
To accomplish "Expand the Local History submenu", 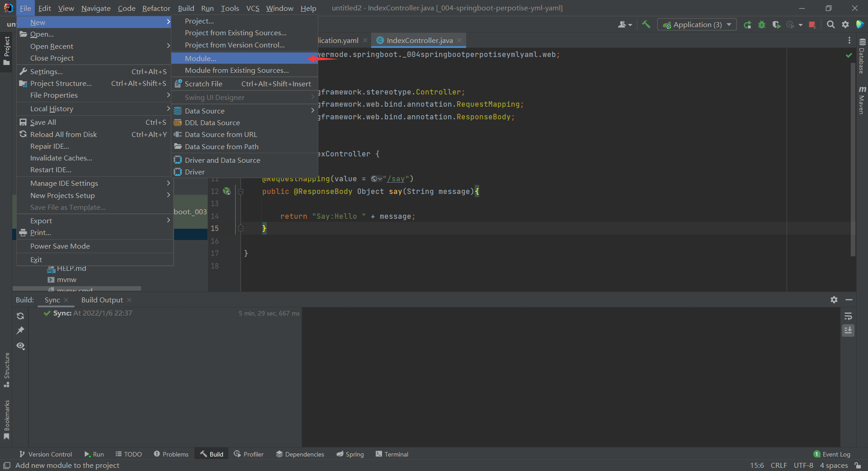I will click(x=95, y=108).
